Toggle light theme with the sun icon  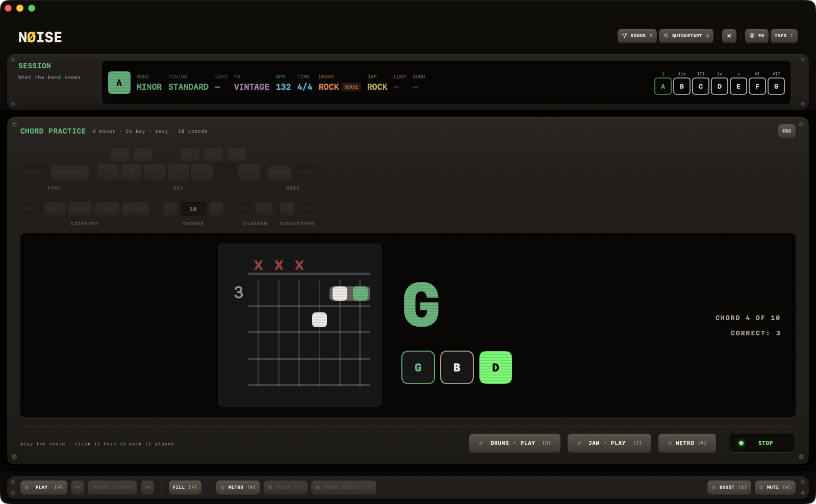click(729, 36)
